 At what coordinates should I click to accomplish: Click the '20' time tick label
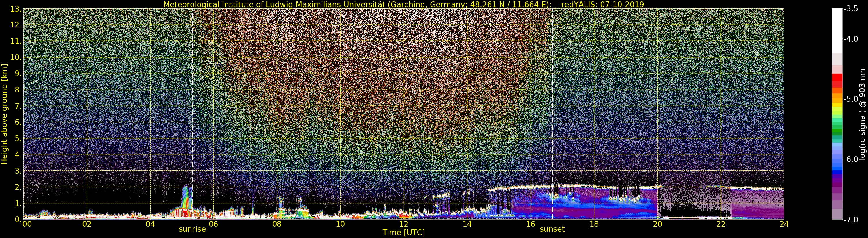pos(657,224)
